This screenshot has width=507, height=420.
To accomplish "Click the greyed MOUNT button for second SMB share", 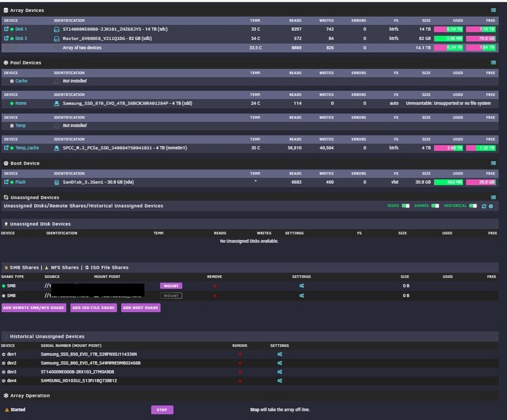I will click(x=171, y=296).
